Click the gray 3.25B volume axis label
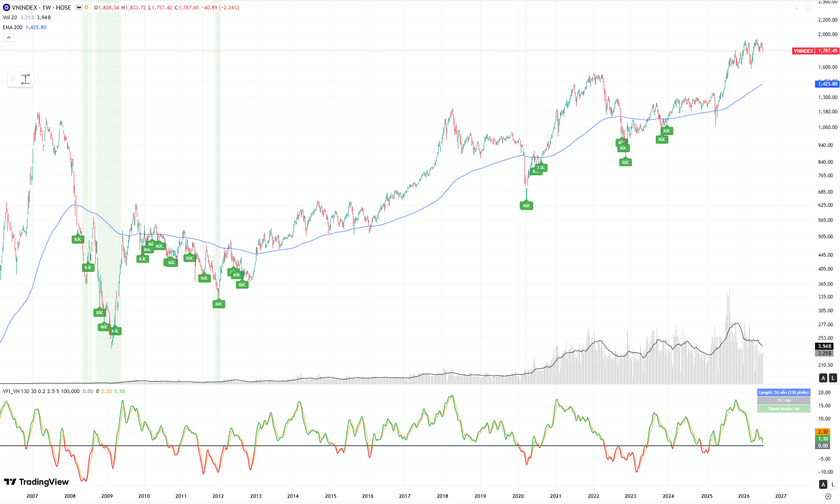 tap(824, 353)
